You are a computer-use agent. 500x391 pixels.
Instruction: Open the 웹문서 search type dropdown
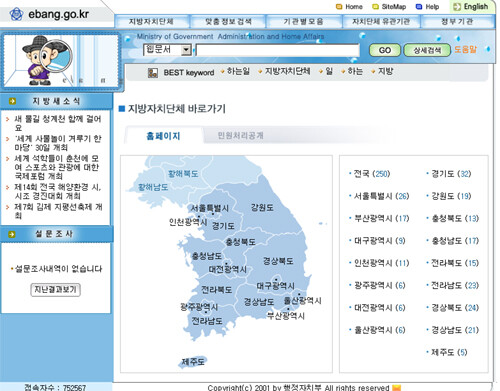167,50
